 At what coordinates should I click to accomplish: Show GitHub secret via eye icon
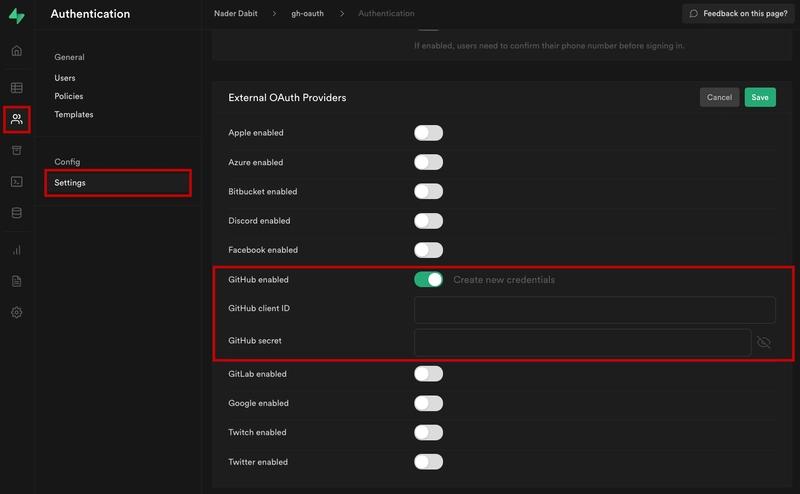[764, 342]
